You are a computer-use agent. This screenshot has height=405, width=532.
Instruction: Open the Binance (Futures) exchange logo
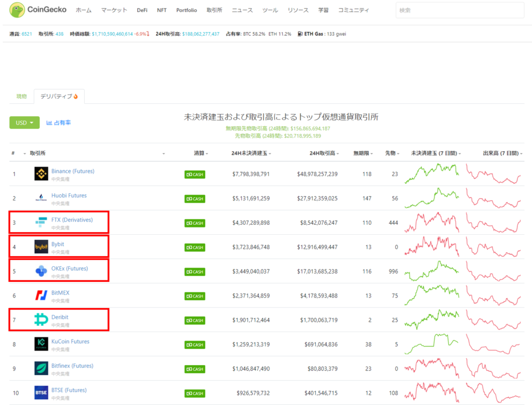(42, 174)
